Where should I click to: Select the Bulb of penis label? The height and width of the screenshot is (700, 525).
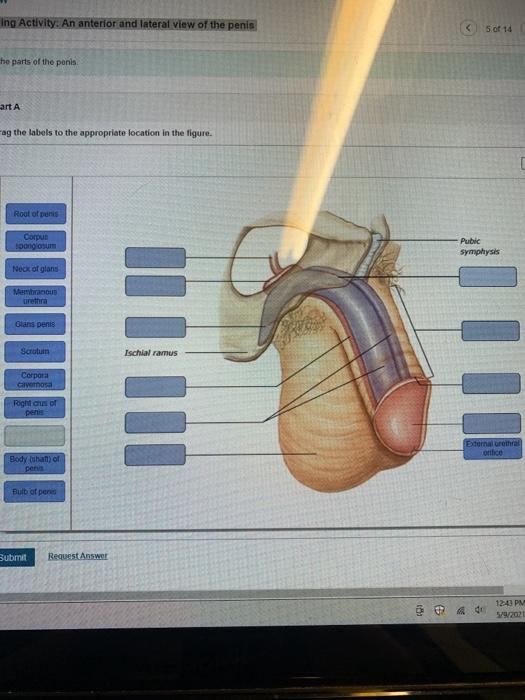pyautogui.click(x=34, y=492)
